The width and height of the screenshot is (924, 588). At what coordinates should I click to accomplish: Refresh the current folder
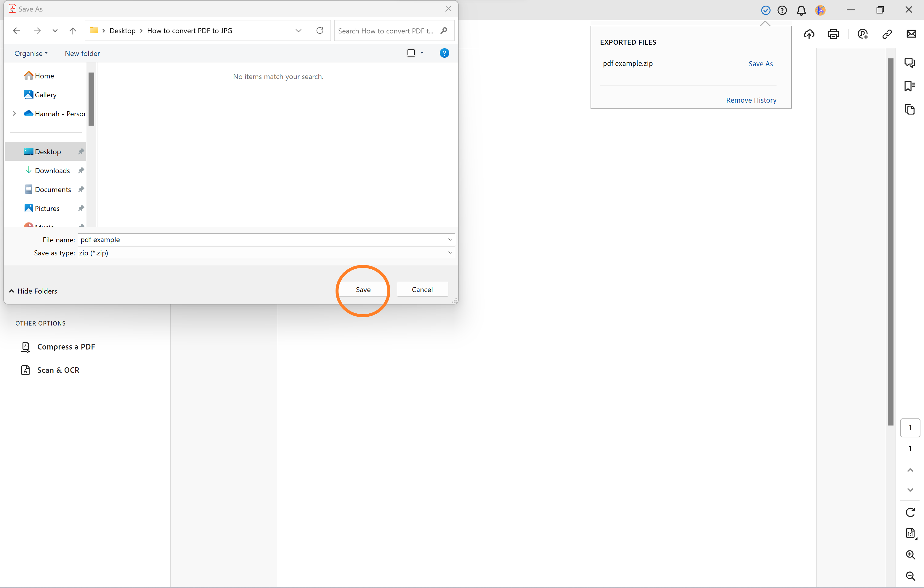(320, 31)
